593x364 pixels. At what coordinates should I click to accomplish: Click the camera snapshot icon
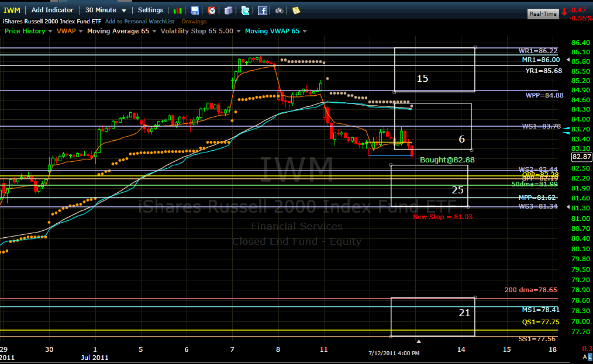pos(279,11)
